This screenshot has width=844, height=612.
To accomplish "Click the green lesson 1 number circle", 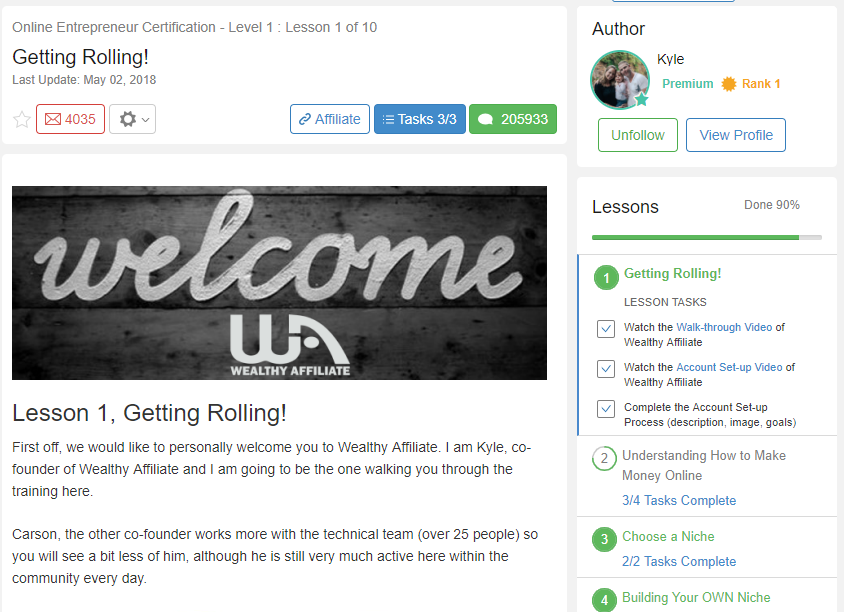I will point(606,278).
